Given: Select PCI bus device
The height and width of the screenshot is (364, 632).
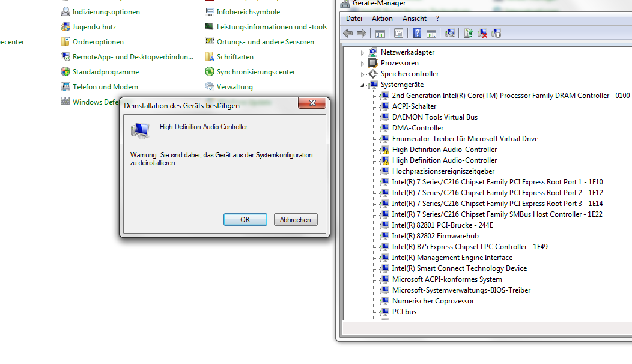Looking at the screenshot, I should point(404,312).
